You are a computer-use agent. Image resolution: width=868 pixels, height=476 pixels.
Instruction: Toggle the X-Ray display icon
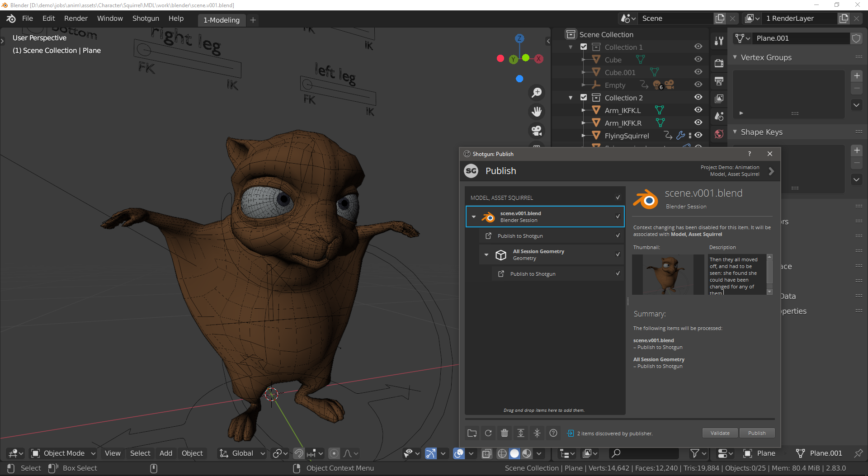tap(486, 453)
